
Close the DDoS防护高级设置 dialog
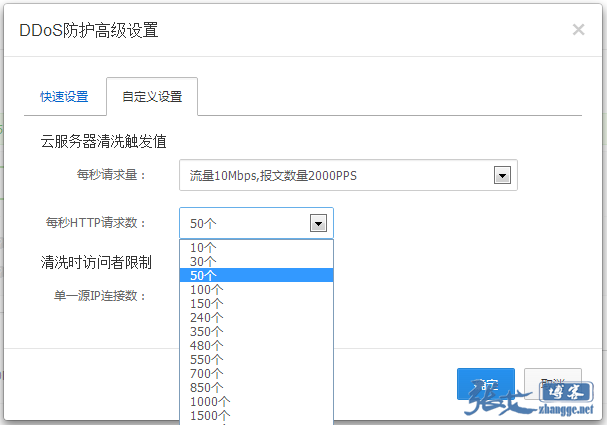578,30
